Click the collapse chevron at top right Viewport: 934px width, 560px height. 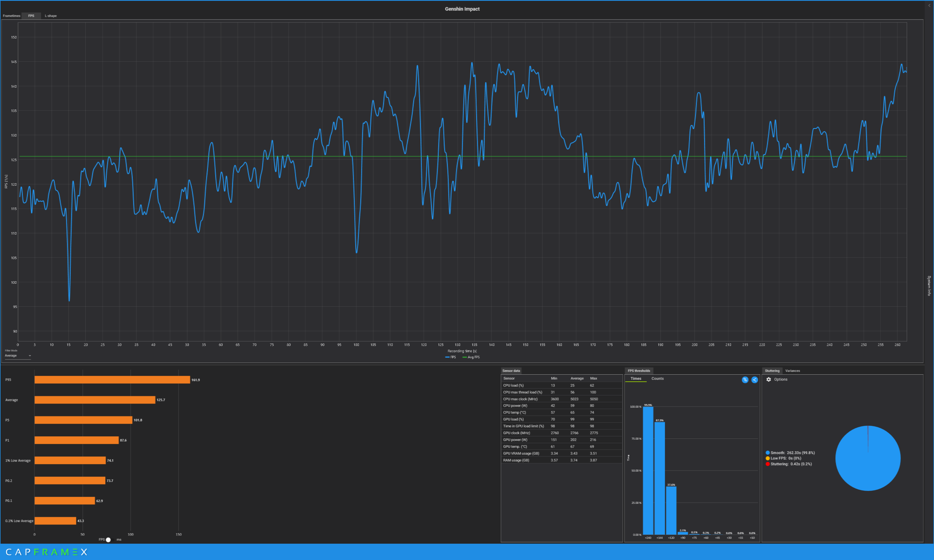tap(929, 5)
